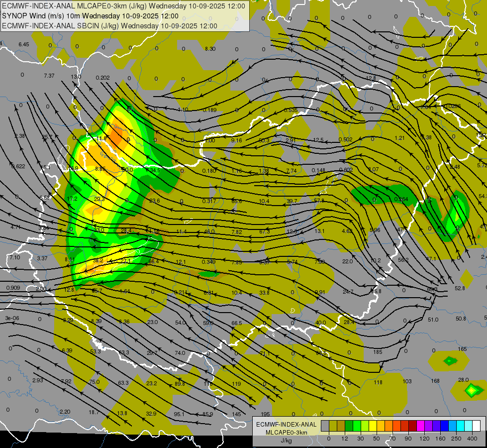
Task: Click the map value 71.1
Action: [265, 353]
